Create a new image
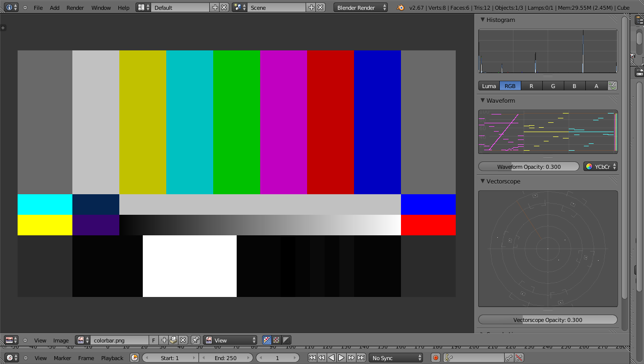 click(x=164, y=340)
